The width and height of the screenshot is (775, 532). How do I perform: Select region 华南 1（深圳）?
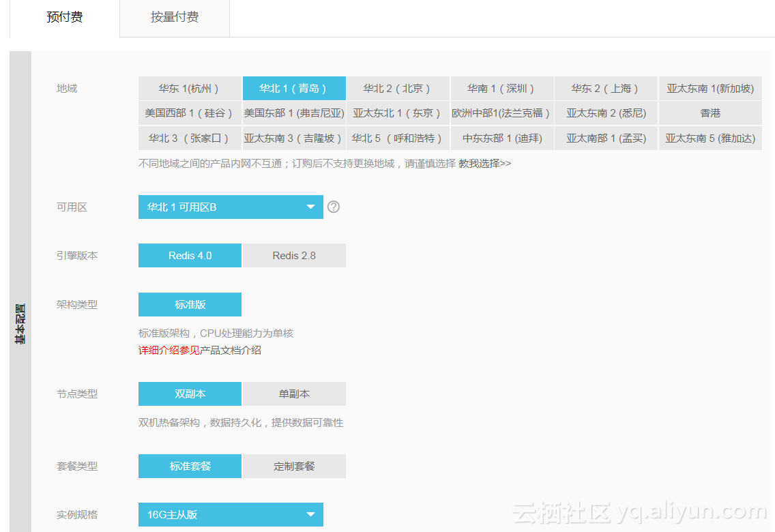click(x=502, y=89)
